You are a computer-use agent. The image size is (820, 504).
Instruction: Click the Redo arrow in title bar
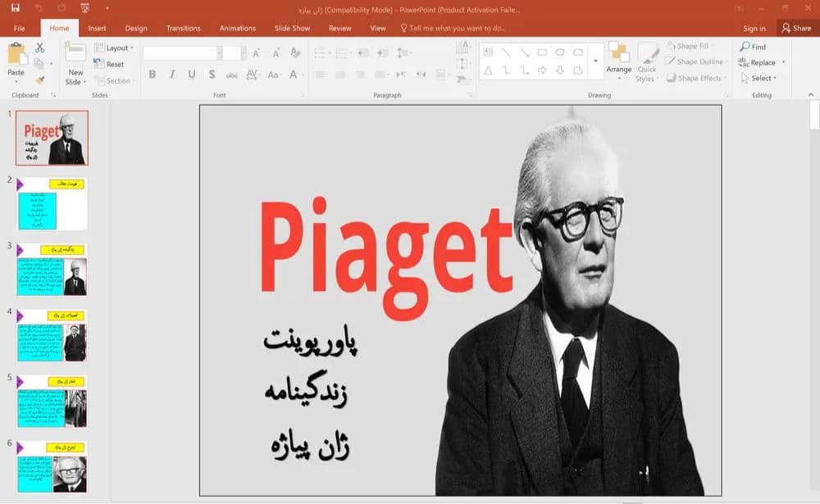[61, 8]
